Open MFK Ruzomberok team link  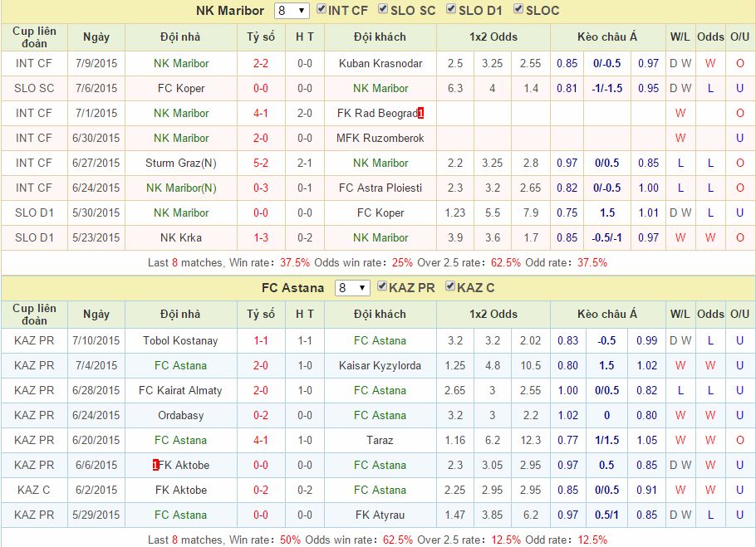380,138
